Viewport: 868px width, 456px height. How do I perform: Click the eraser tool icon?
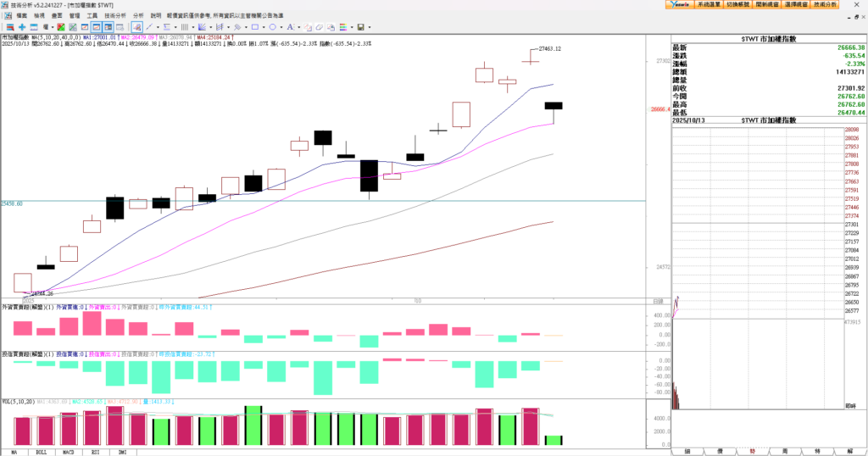pyautogui.click(x=320, y=27)
